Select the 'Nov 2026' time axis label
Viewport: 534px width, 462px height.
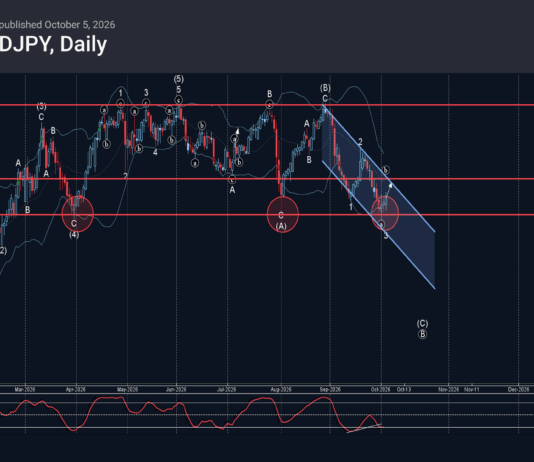coord(449,389)
